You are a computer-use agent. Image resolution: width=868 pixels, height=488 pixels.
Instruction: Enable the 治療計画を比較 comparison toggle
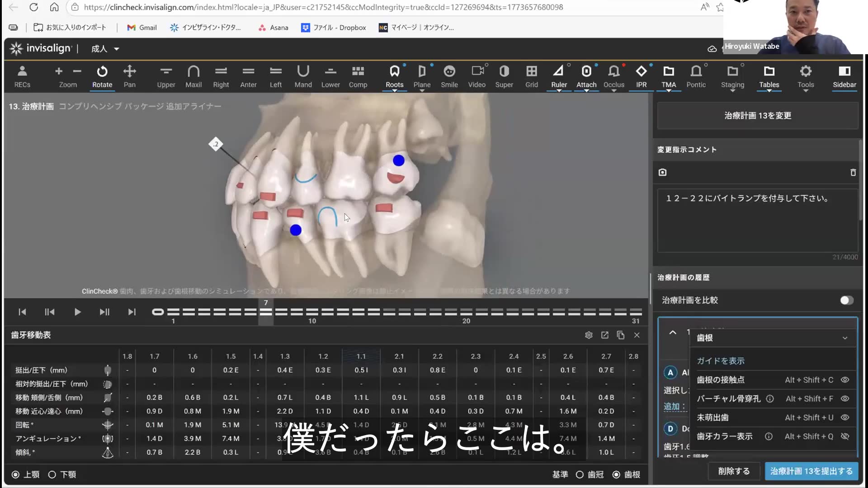point(846,300)
